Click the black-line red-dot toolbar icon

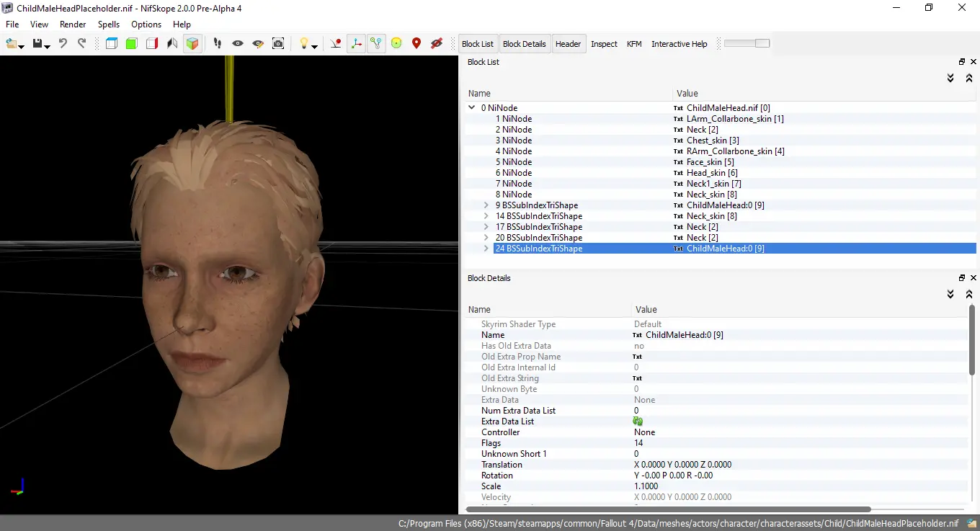[x=336, y=44]
